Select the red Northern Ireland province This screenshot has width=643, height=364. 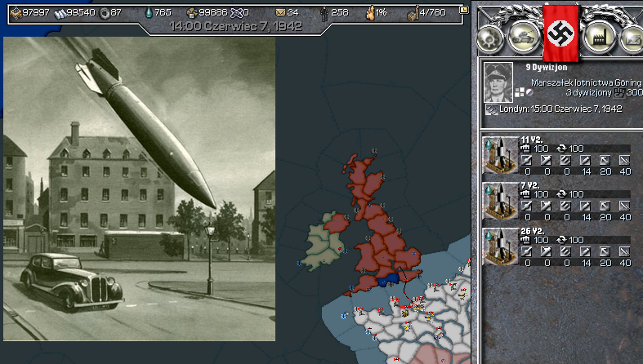coord(337,224)
